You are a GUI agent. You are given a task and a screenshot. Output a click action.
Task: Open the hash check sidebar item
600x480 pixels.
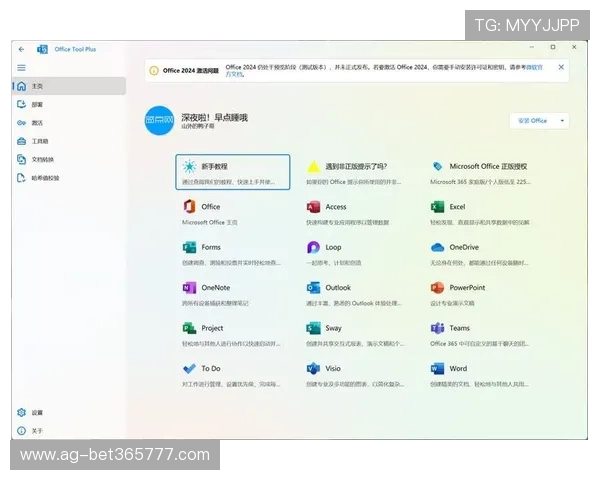tap(69, 178)
